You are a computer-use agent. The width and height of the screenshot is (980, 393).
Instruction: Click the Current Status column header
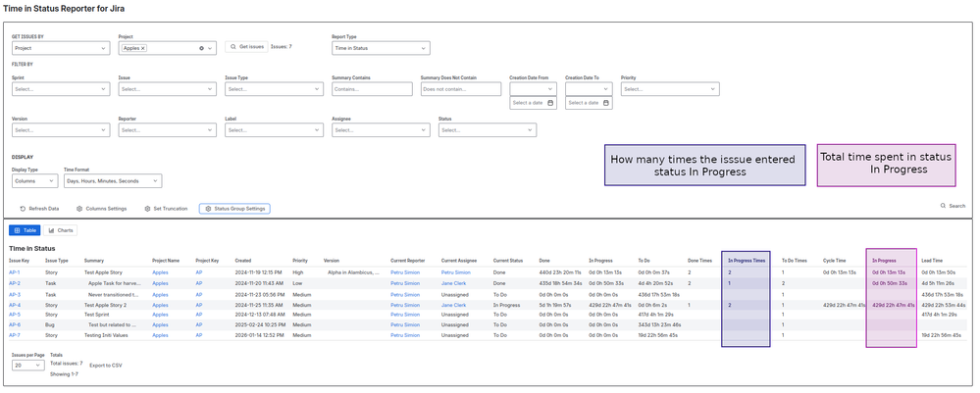[508, 260]
